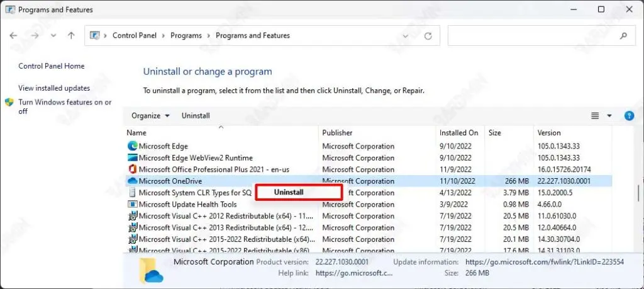Screen dimensions: 644x289
Task: Click Visual C++ 2015-2022 (x64) icon
Action: tap(132, 239)
